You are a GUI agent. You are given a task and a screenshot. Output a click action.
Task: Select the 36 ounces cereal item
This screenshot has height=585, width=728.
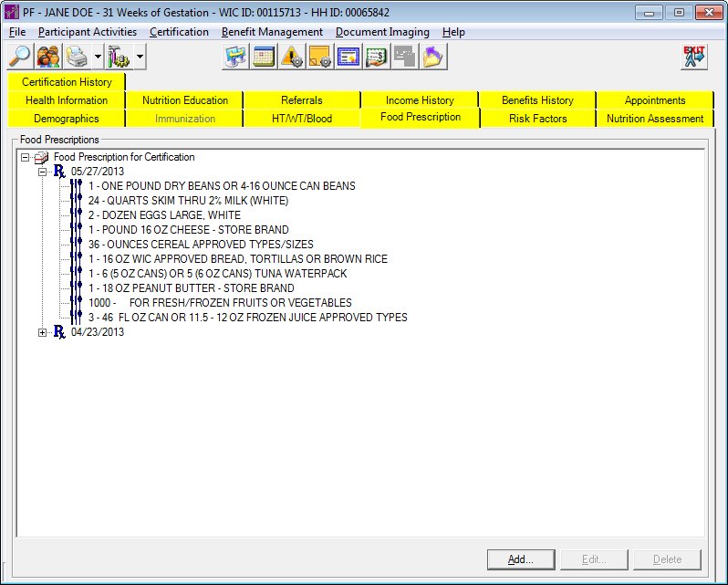[201, 245]
